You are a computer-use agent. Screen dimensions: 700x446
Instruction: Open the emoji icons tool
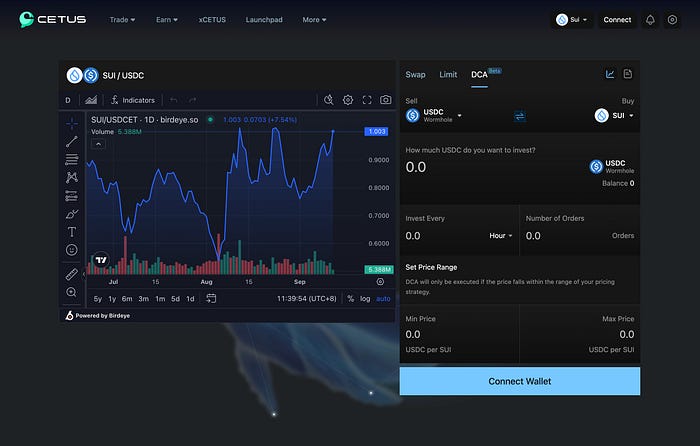point(71,250)
